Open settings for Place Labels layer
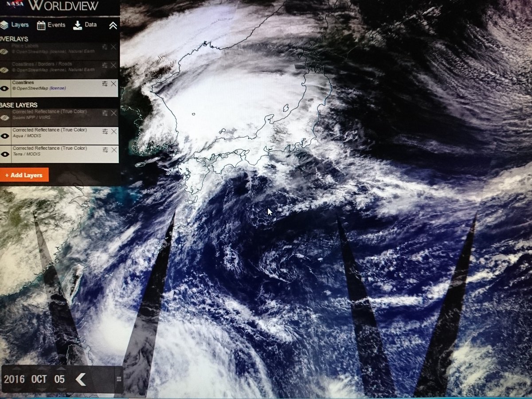This screenshot has height=399, width=532. click(105, 47)
